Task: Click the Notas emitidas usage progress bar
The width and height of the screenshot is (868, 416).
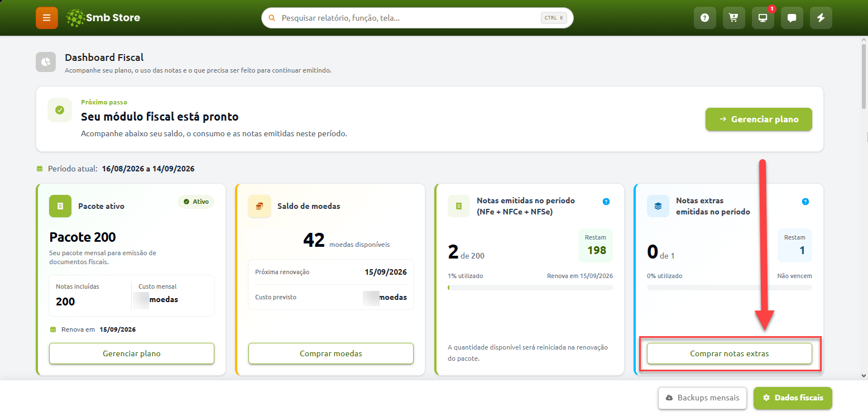Action: click(x=530, y=288)
